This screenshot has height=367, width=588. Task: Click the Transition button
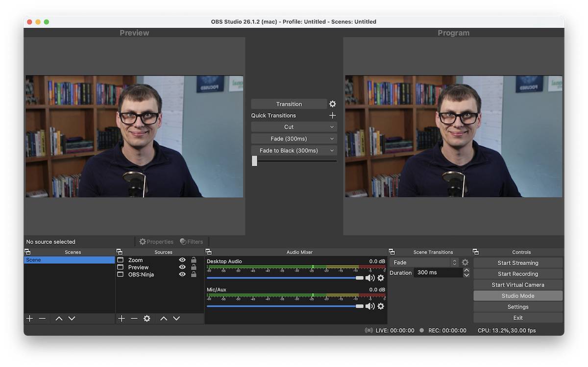tap(289, 104)
